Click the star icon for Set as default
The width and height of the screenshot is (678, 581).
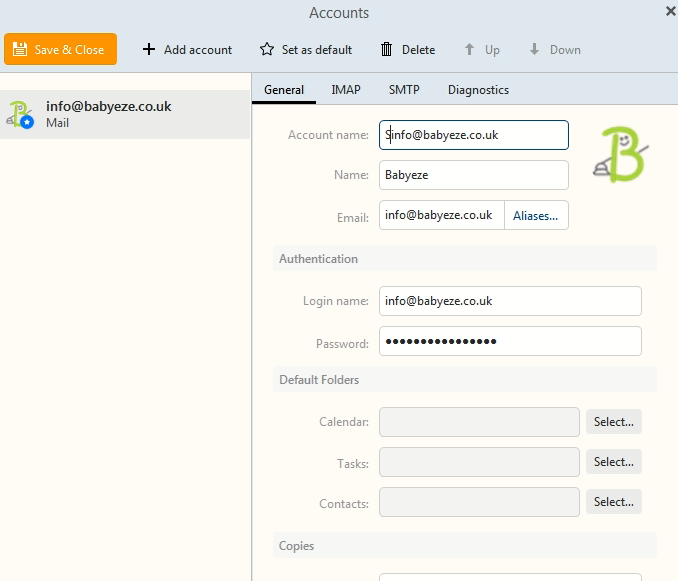pyautogui.click(x=267, y=49)
